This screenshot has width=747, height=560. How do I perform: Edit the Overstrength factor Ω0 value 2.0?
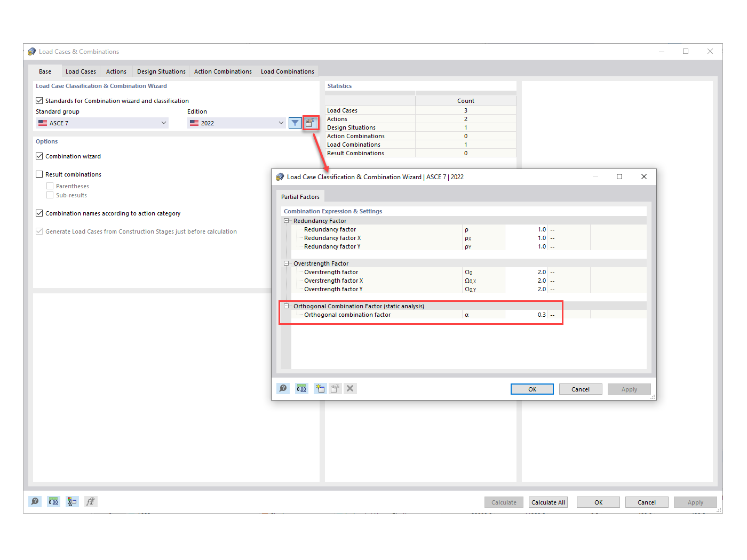click(x=526, y=272)
